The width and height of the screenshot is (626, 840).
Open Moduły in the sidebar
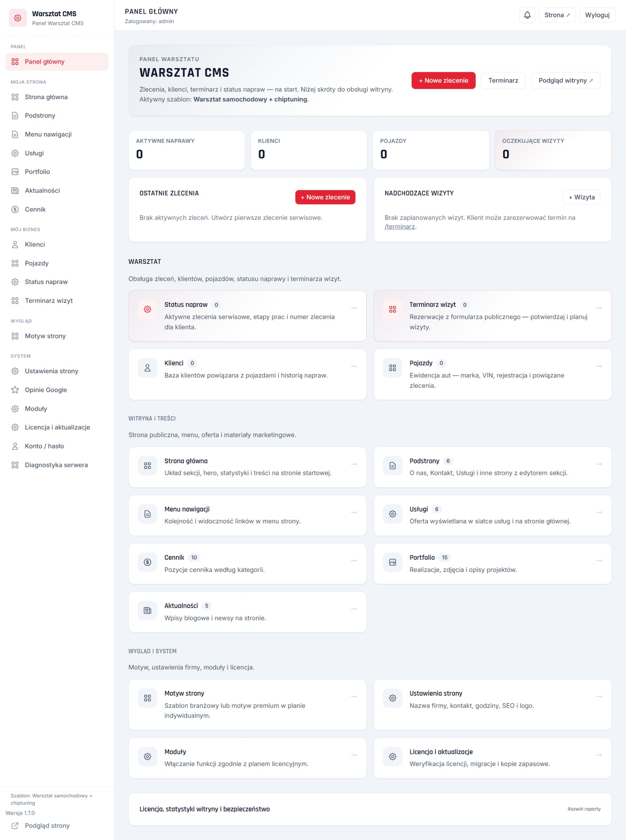(x=57, y=409)
